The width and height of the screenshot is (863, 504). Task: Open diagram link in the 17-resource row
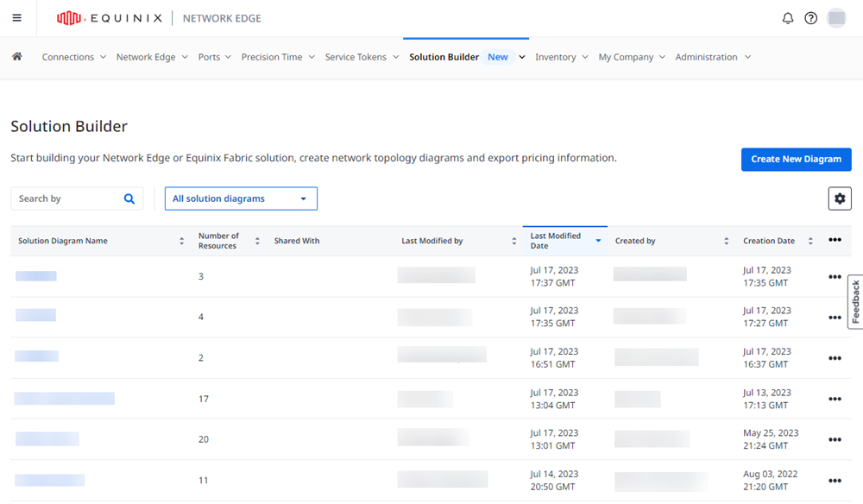65,399
